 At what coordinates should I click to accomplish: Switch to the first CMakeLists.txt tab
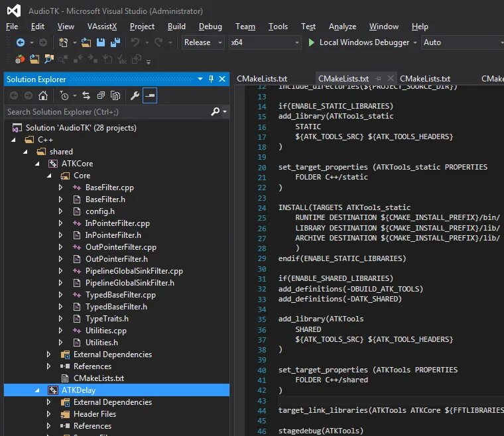point(262,79)
